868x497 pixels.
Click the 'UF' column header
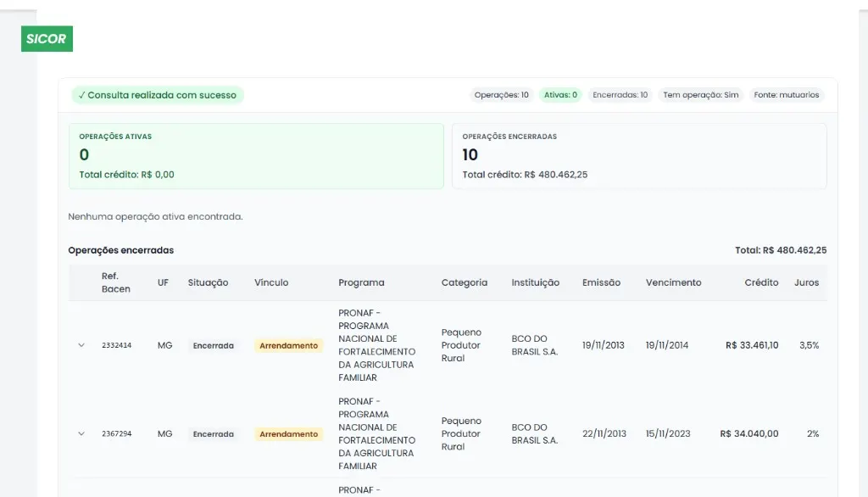pyautogui.click(x=163, y=282)
